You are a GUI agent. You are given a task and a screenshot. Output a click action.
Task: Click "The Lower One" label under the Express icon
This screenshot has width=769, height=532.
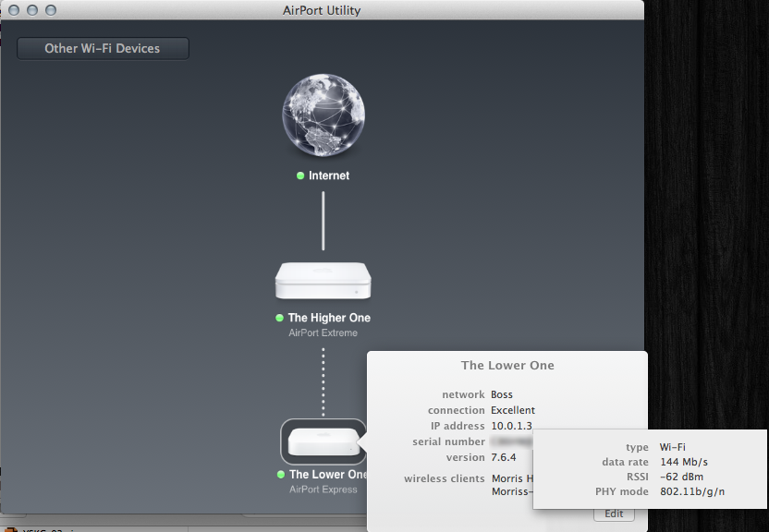coord(327,475)
